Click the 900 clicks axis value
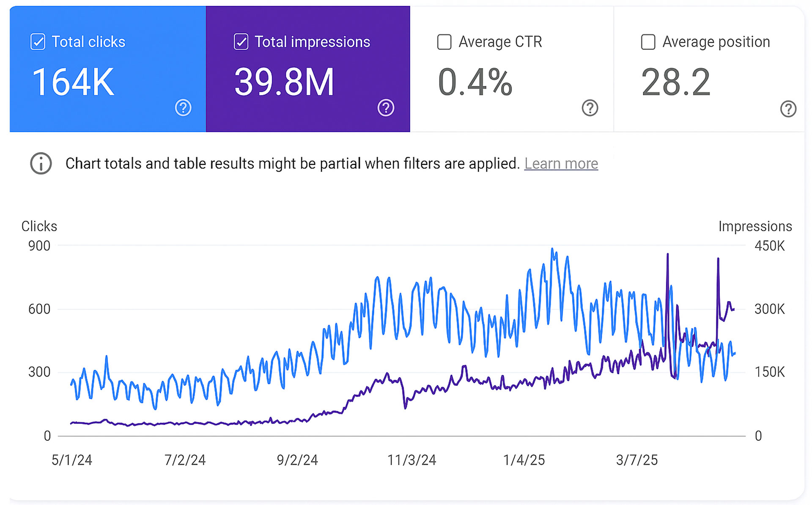Screen dimensions: 812x505 tap(39, 246)
